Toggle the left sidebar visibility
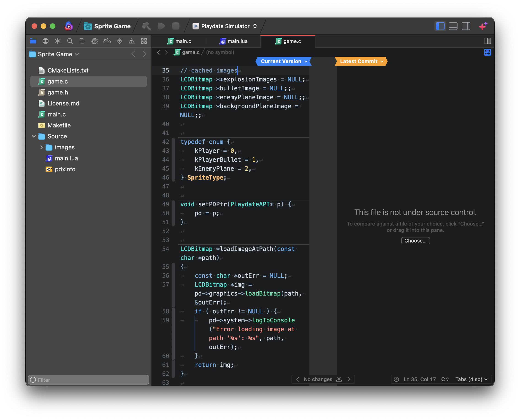 tap(440, 26)
